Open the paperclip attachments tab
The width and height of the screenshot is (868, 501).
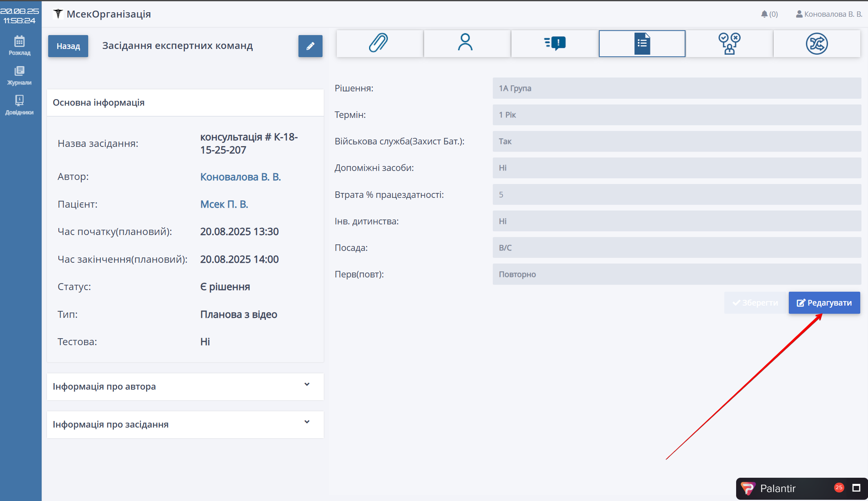tap(379, 43)
